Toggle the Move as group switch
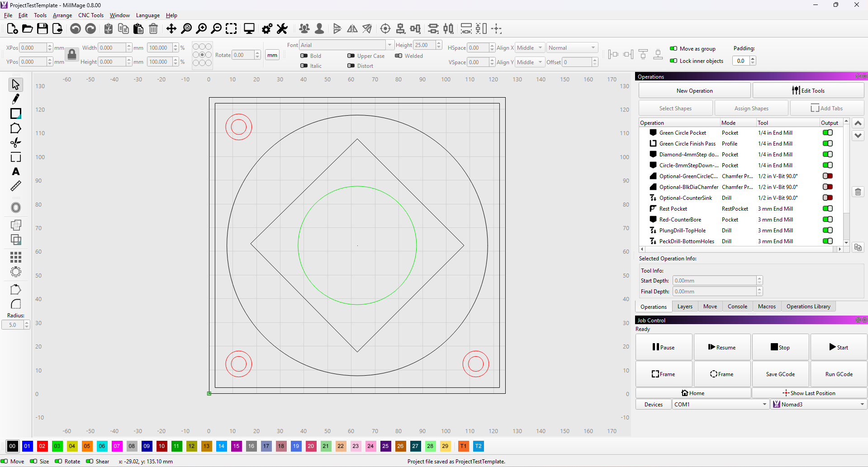The width and height of the screenshot is (868, 467). coord(674,49)
